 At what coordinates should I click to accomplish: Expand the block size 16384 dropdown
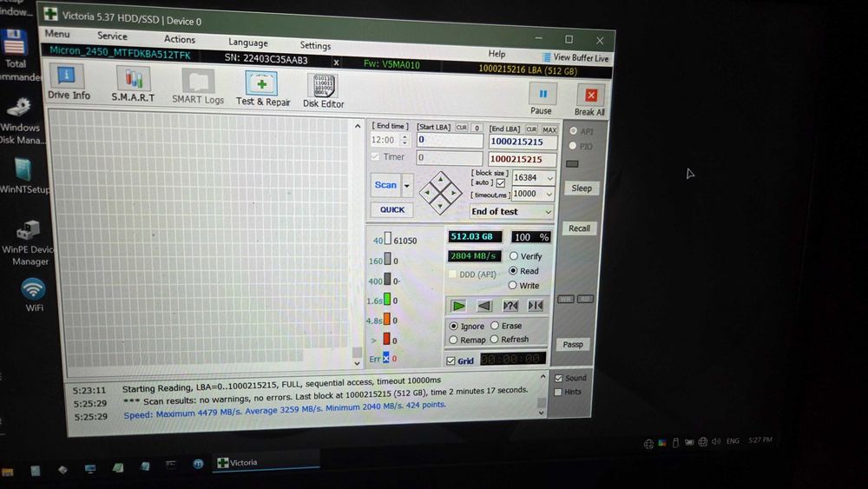[549, 178]
